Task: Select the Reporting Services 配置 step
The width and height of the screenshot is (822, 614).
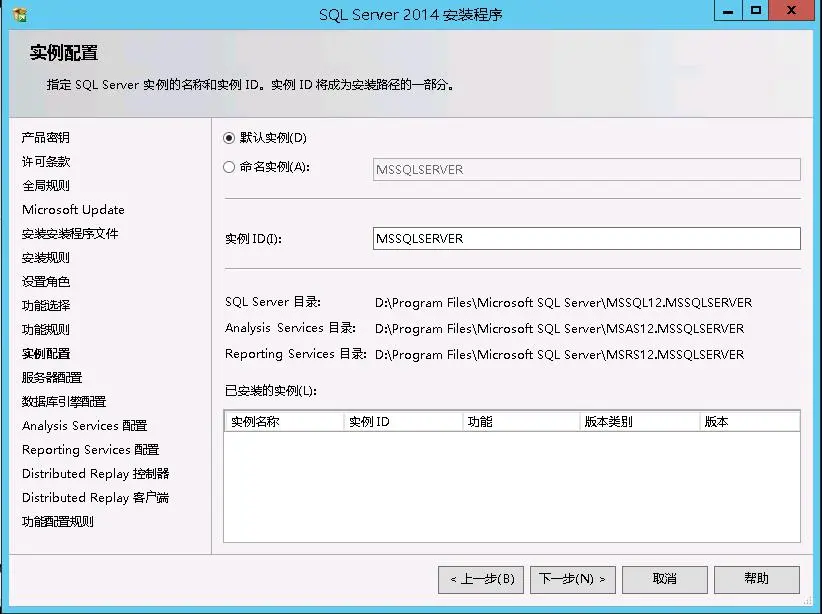Action: pos(90,450)
